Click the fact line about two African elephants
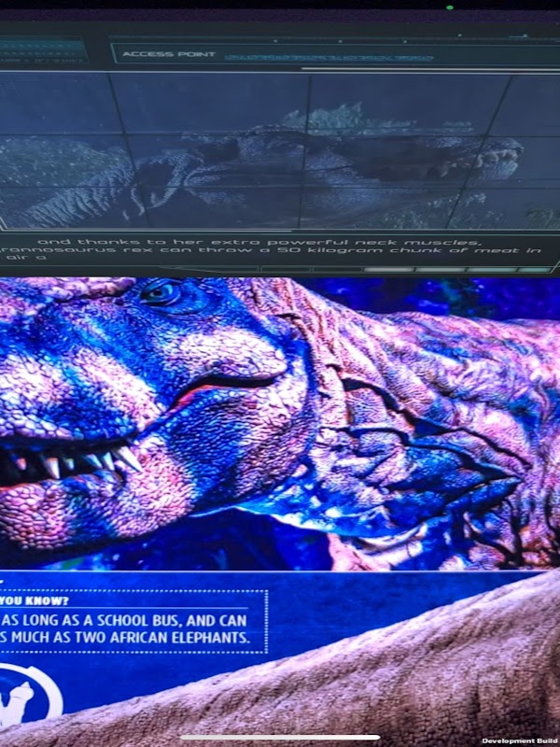 [x=125, y=638]
